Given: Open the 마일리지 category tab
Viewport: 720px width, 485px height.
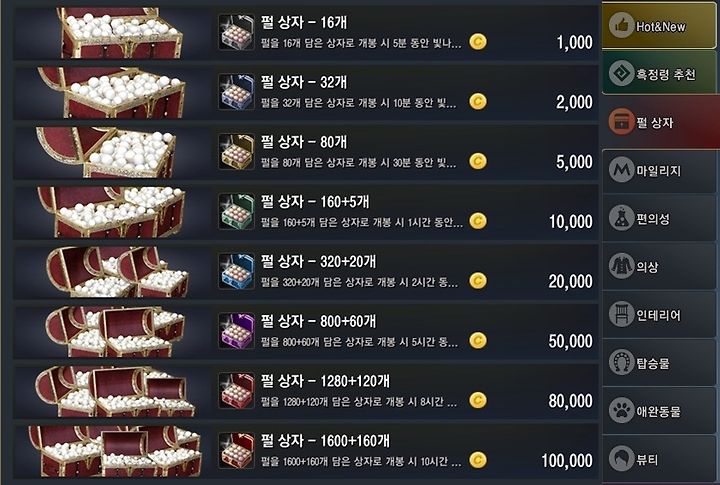Looking at the screenshot, I should pos(659,170).
